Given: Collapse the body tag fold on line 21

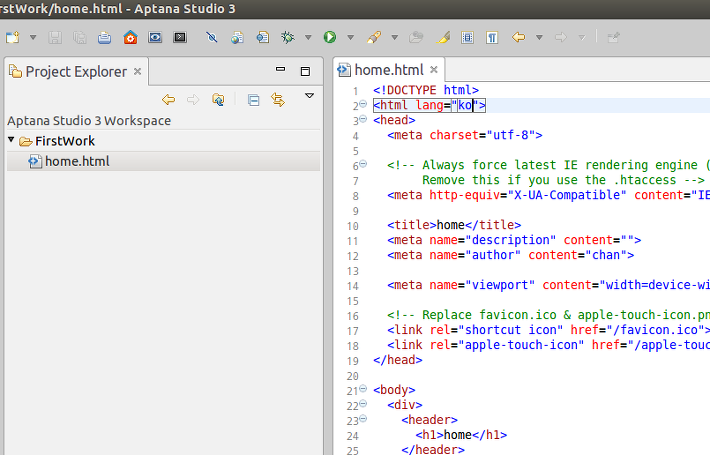Looking at the screenshot, I should 363,388.
